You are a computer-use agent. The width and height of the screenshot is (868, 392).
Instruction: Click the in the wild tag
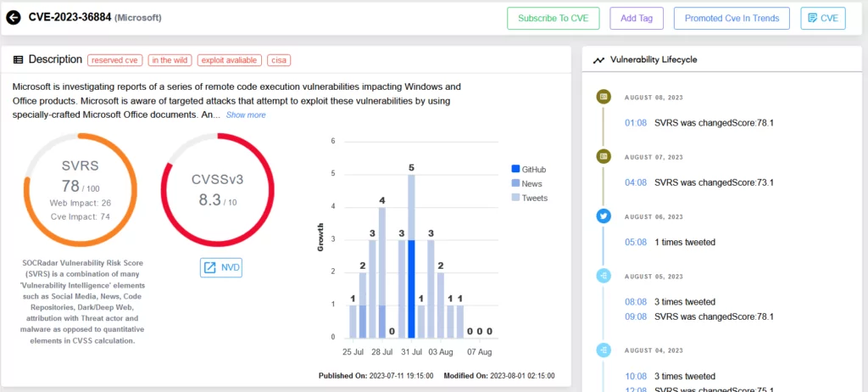click(170, 60)
